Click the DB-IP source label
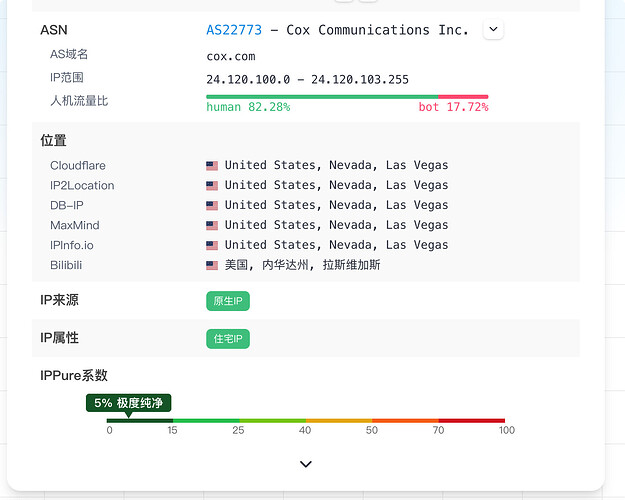The width and height of the screenshot is (625, 500). pos(67,205)
